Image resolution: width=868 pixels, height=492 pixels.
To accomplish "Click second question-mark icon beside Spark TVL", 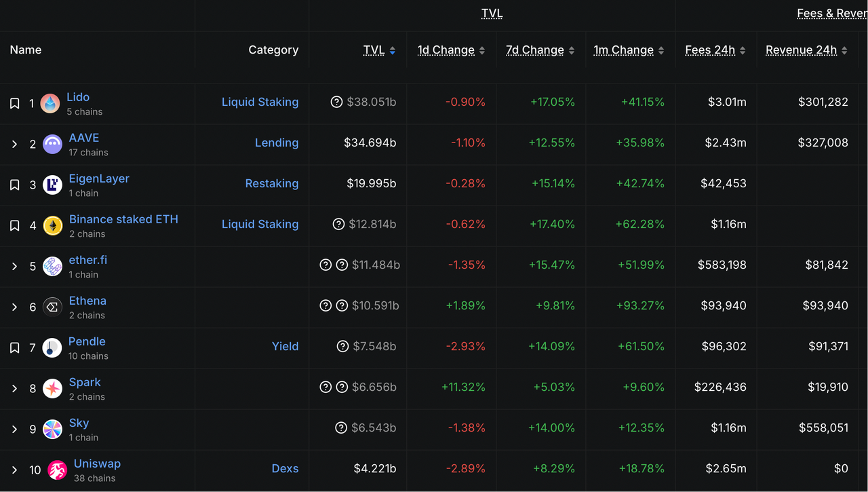I will (x=342, y=387).
